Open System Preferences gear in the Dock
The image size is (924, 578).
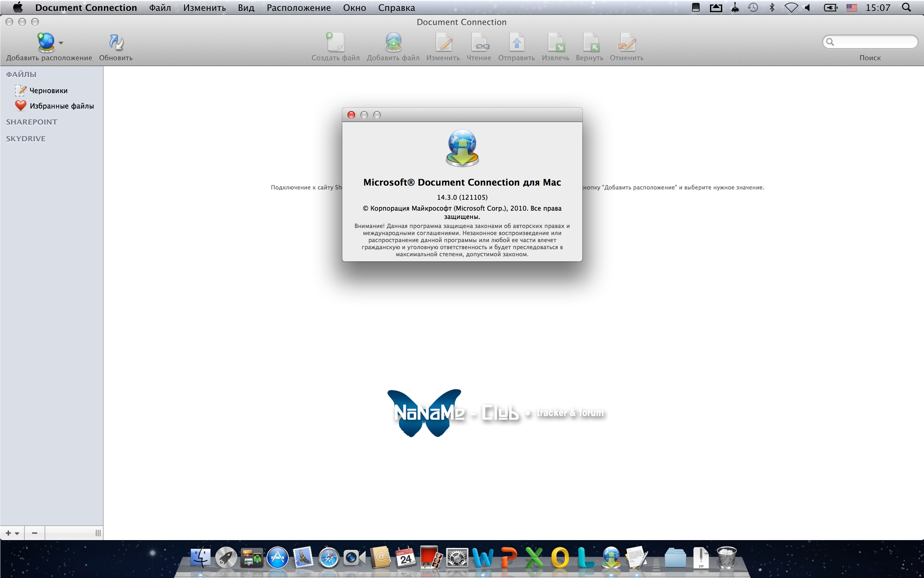click(458, 558)
